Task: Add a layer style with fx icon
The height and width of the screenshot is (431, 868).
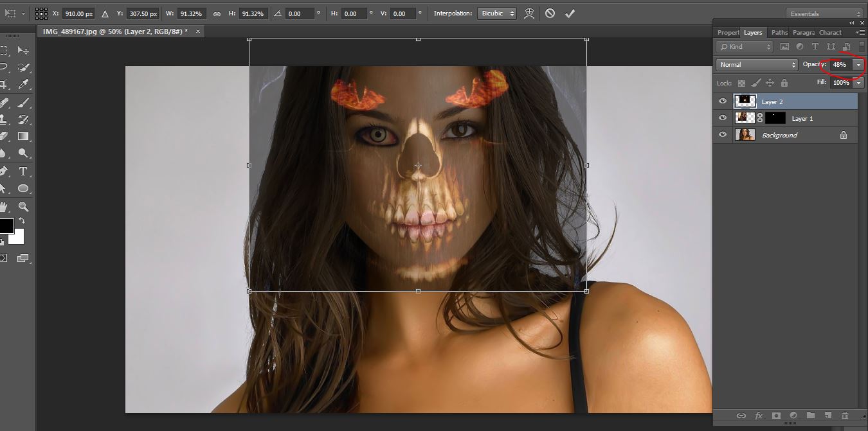Action: coord(759,416)
